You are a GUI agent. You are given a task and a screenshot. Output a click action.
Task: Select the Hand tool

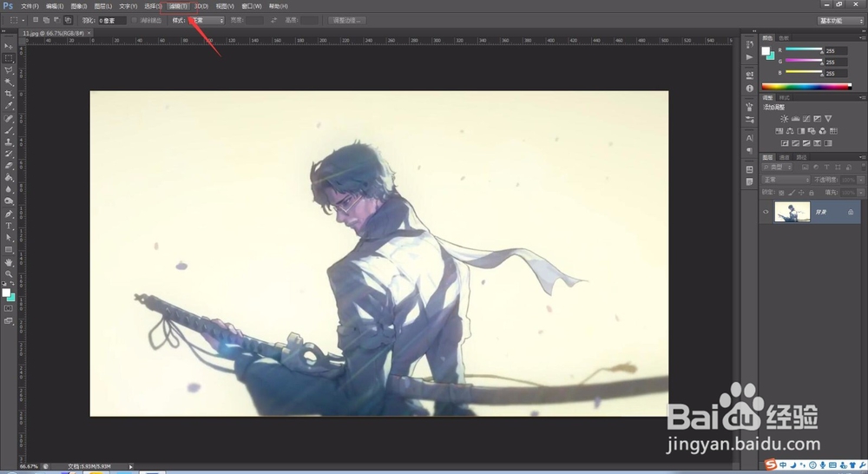click(9, 262)
